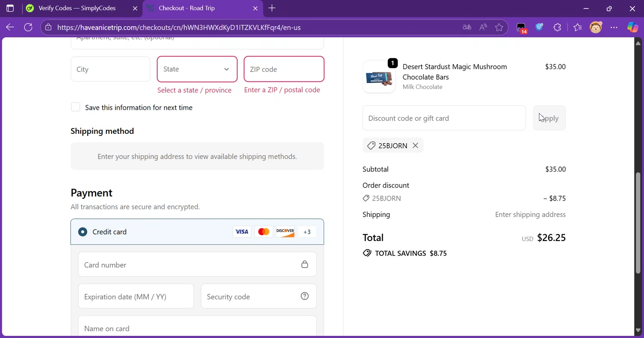
Task: Click the Desert Stardust Magic Mushroom product name
Action: pos(455,72)
